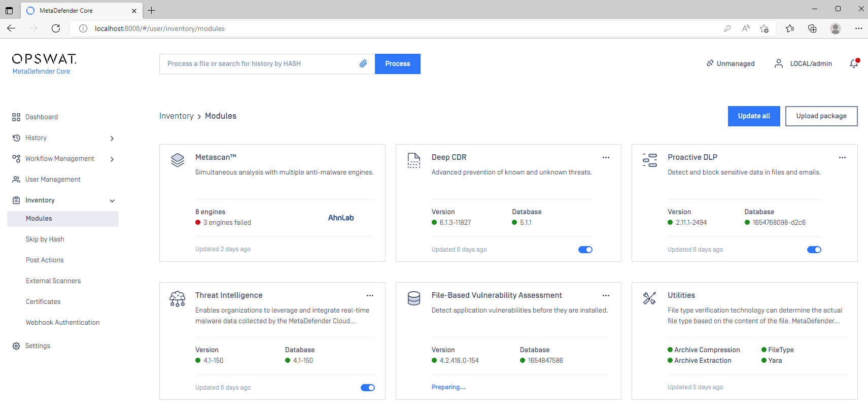Select Modules in the sidebar
This screenshot has height=411, width=868.
(x=63, y=219)
